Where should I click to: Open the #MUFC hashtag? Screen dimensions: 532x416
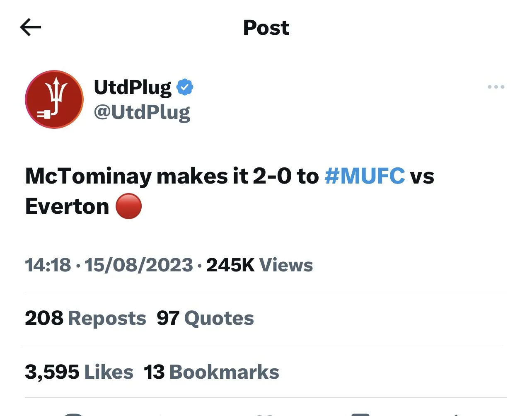365,176
